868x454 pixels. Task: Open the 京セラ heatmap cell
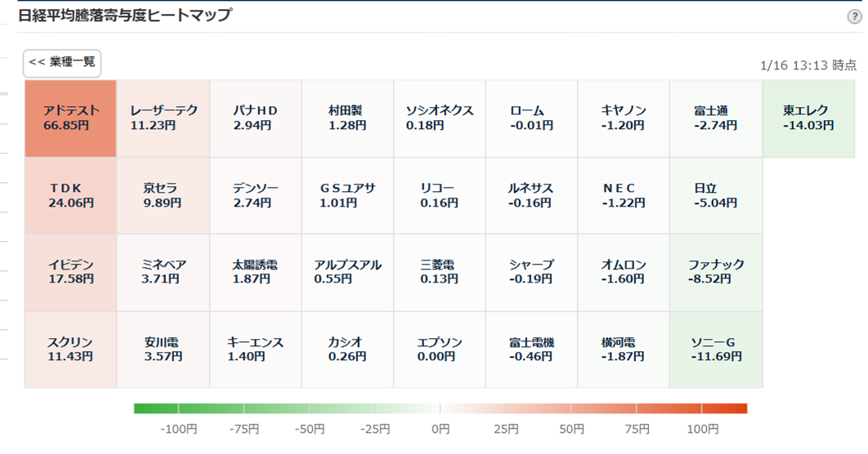pyautogui.click(x=163, y=196)
